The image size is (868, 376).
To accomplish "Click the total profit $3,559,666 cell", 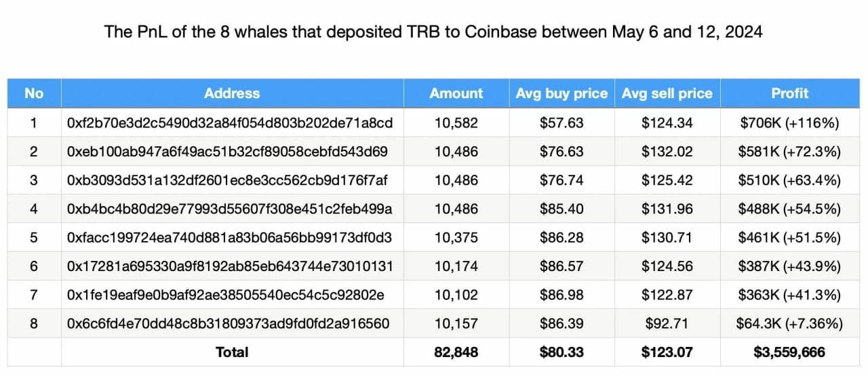I will tap(789, 352).
